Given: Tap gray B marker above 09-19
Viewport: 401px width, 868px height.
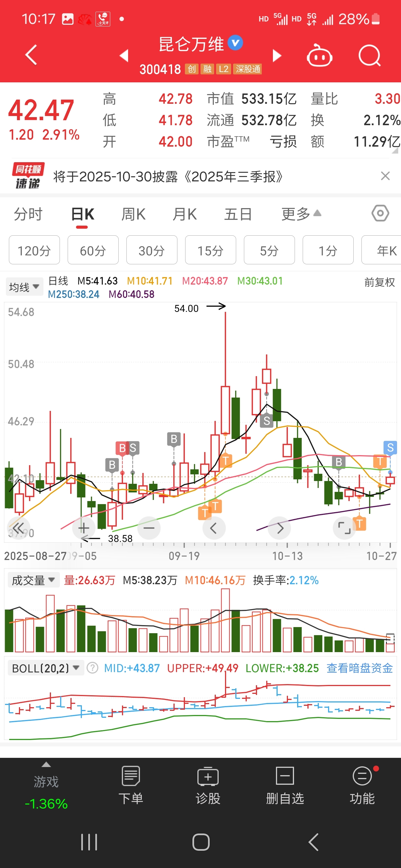Looking at the screenshot, I should (174, 439).
